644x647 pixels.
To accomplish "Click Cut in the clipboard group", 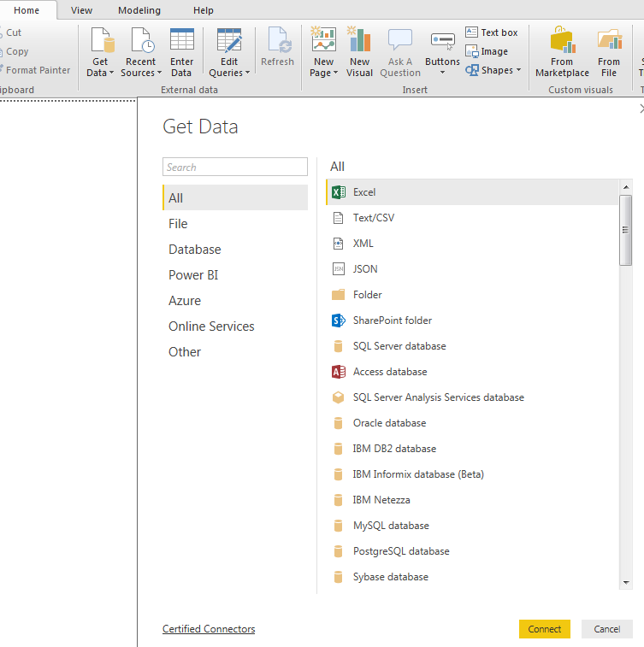I will click(11, 32).
